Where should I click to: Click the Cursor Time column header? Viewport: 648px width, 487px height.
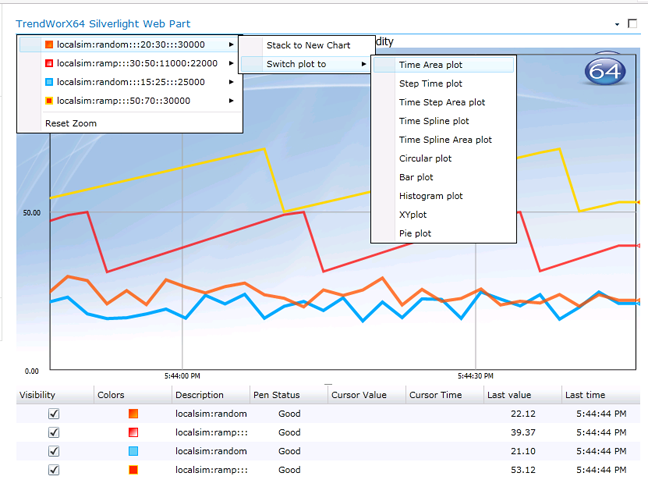(x=445, y=395)
